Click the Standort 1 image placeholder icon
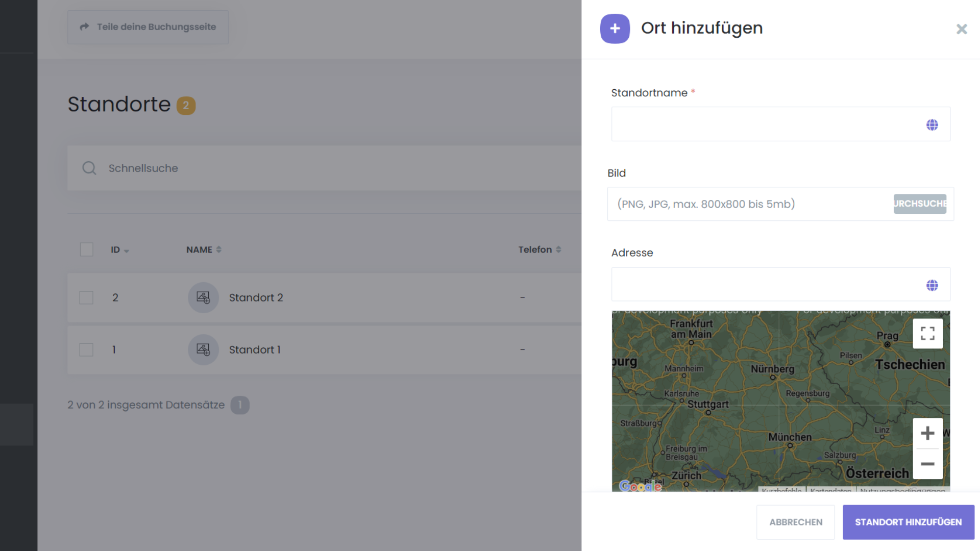980x551 pixels. [x=203, y=349]
